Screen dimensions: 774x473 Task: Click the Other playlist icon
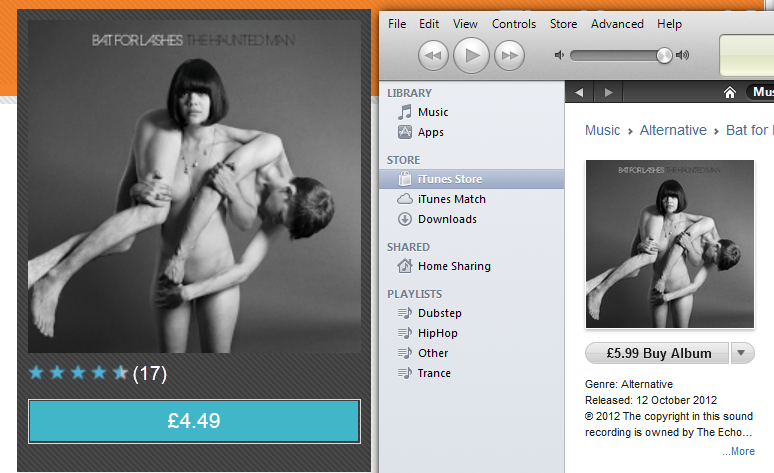405,353
